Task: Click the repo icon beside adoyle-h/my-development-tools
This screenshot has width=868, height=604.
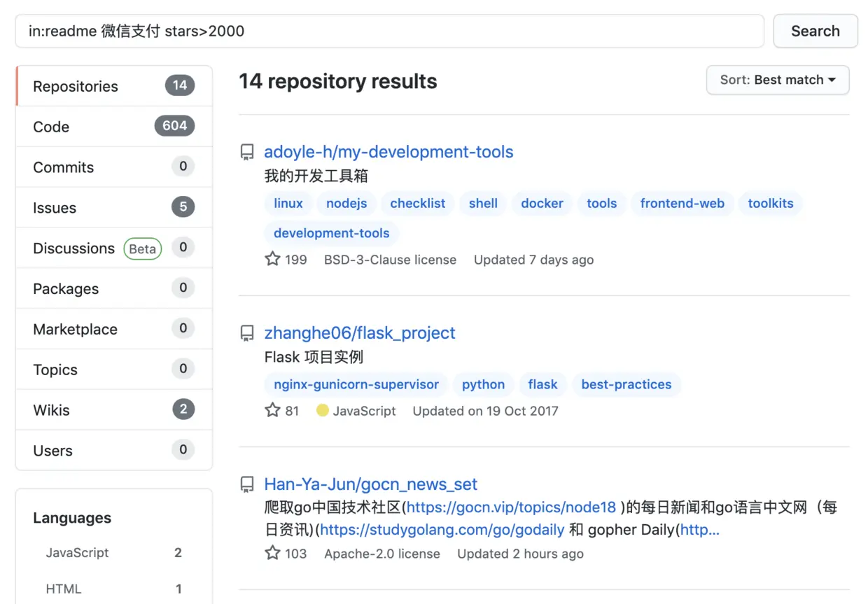Action: click(x=247, y=153)
